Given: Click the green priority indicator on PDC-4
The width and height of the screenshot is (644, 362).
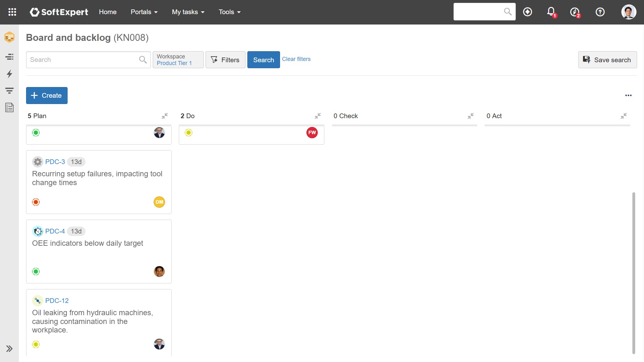Looking at the screenshot, I should [36, 271].
